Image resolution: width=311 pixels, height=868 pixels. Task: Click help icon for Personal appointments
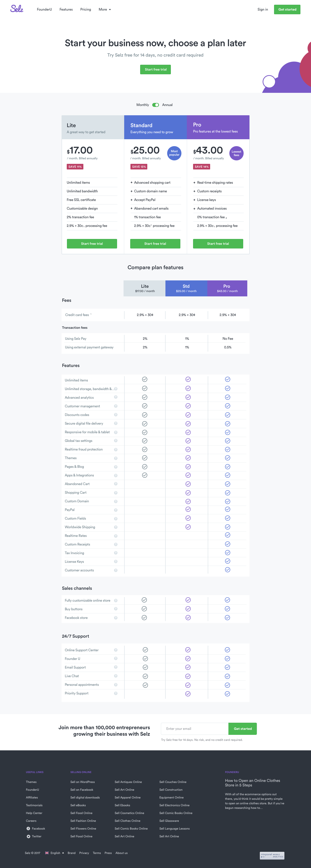point(116,684)
